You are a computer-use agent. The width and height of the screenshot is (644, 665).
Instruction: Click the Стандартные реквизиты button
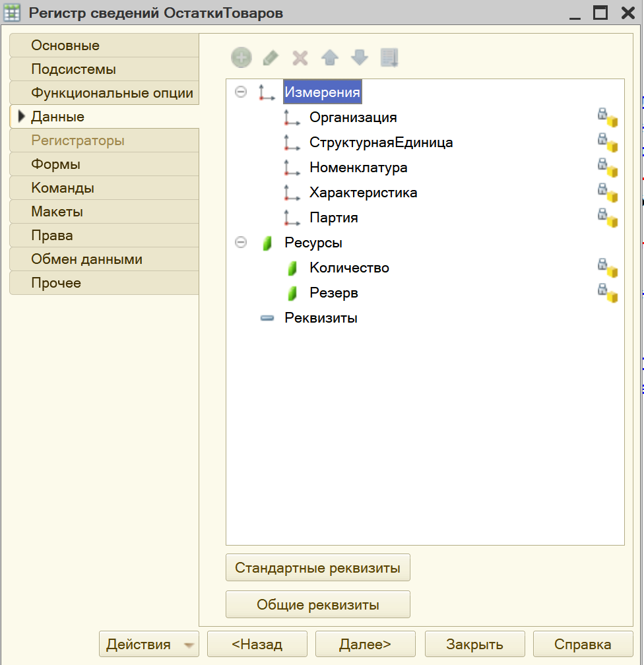click(x=318, y=567)
